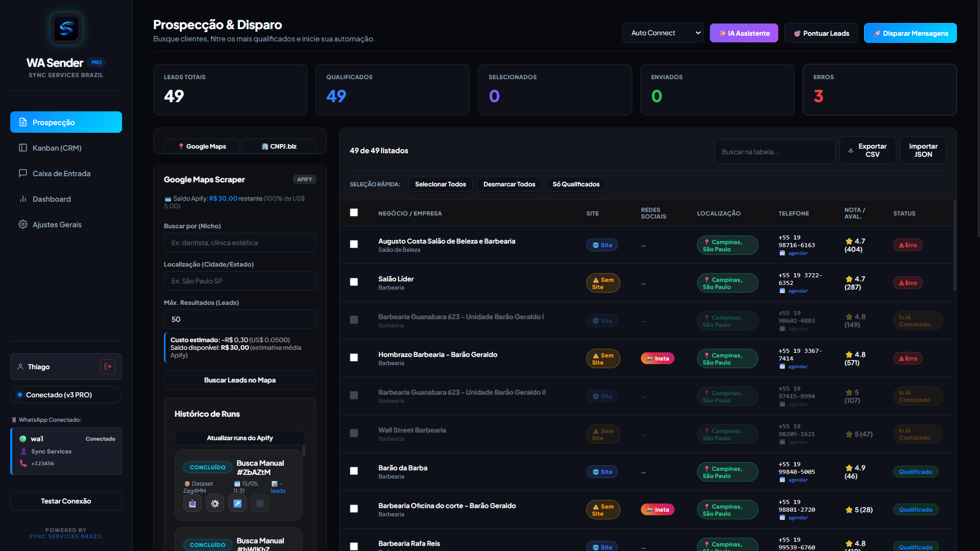Click Selecionar Todos quick selection
Screen dimensions: 980x551
click(441, 184)
